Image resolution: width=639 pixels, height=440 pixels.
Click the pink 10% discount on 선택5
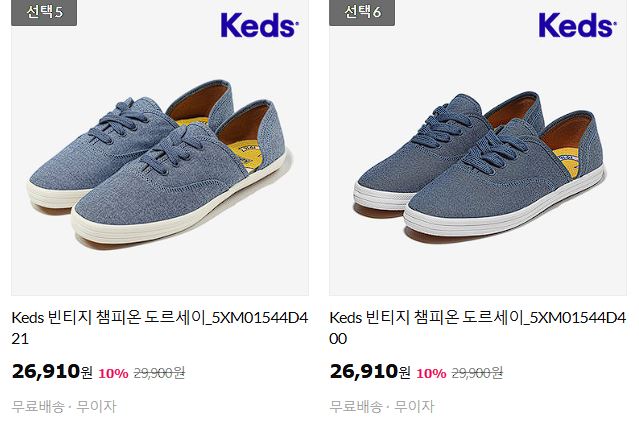[x=113, y=373]
